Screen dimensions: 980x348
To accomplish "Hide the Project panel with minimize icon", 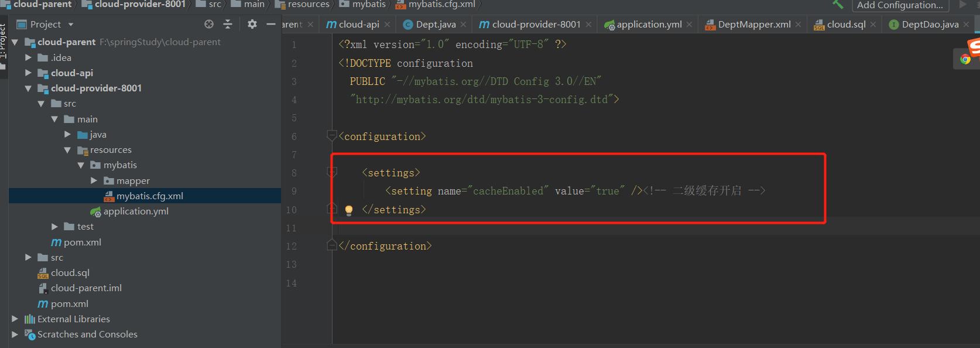I will 270,24.
